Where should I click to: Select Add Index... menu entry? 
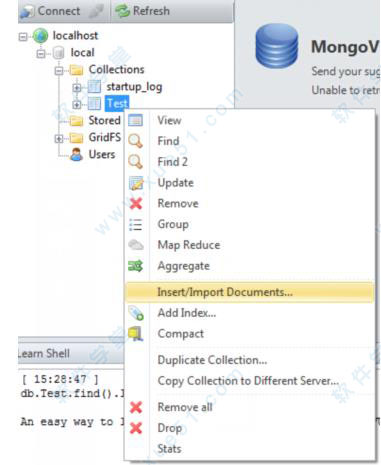(x=249, y=313)
